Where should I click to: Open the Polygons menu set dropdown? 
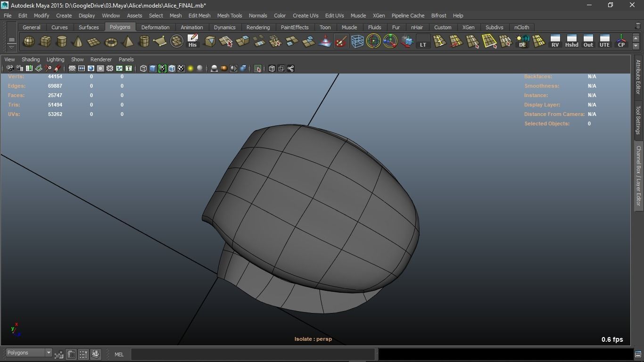click(x=29, y=353)
